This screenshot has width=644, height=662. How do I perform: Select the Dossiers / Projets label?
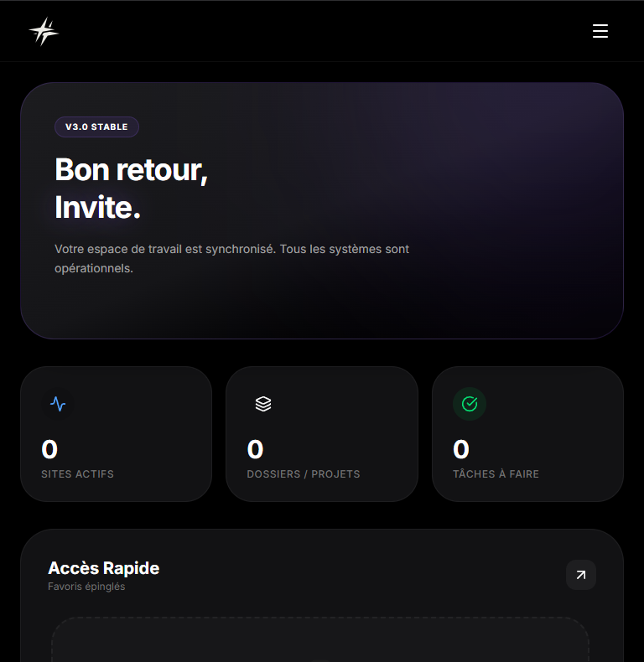tap(304, 474)
